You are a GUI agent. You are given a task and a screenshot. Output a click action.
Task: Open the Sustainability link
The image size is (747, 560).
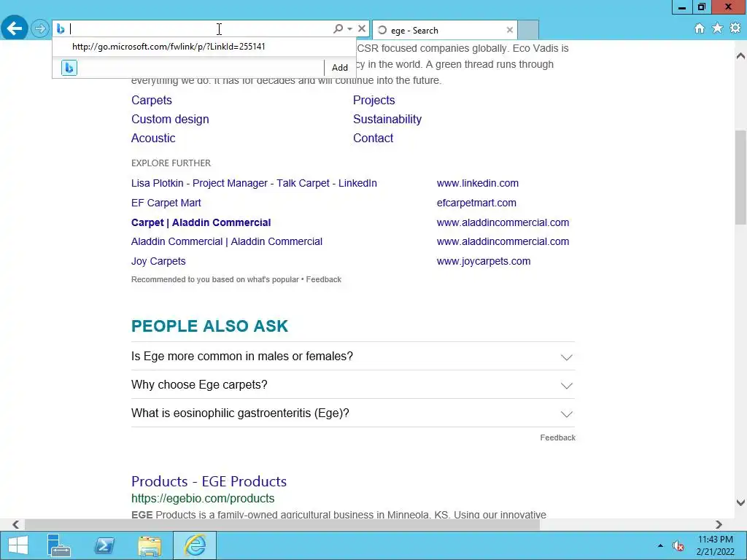pyautogui.click(x=387, y=119)
